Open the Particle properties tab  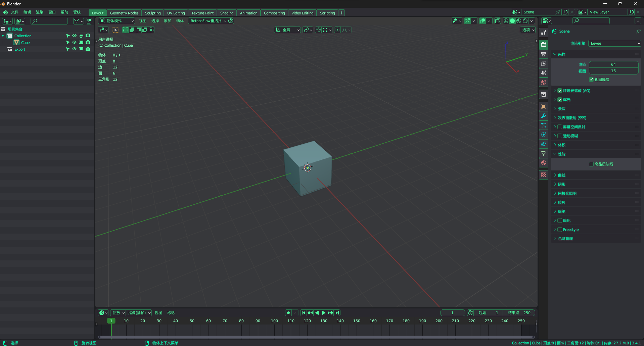coord(544,125)
